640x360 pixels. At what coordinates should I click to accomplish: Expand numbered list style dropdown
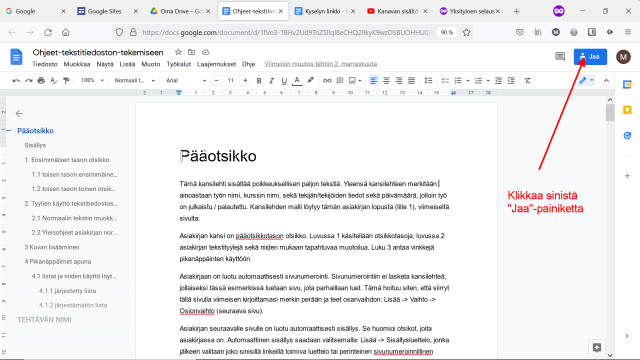pyautogui.click(x=488, y=81)
